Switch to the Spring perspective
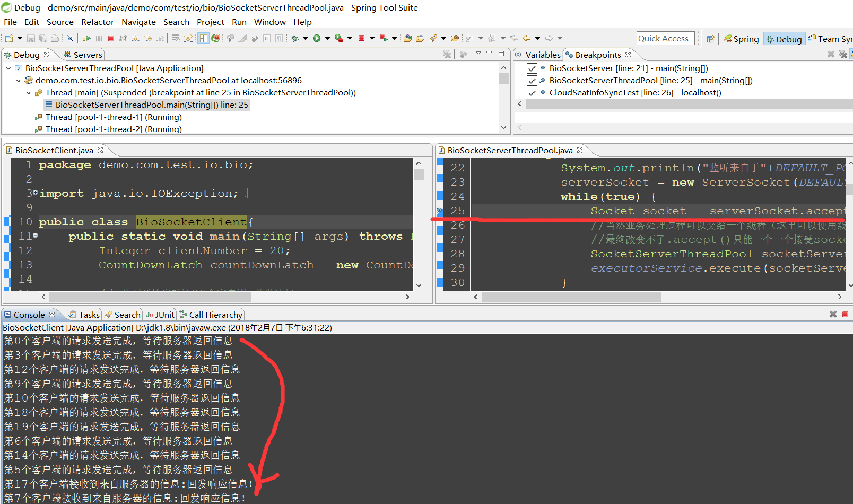Image resolution: width=853 pixels, height=504 pixels. 742,39
